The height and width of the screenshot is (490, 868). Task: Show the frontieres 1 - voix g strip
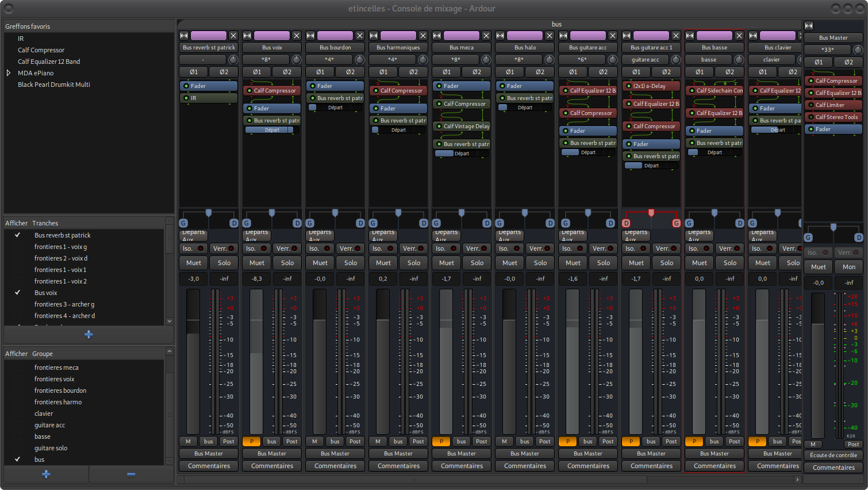(x=18, y=247)
